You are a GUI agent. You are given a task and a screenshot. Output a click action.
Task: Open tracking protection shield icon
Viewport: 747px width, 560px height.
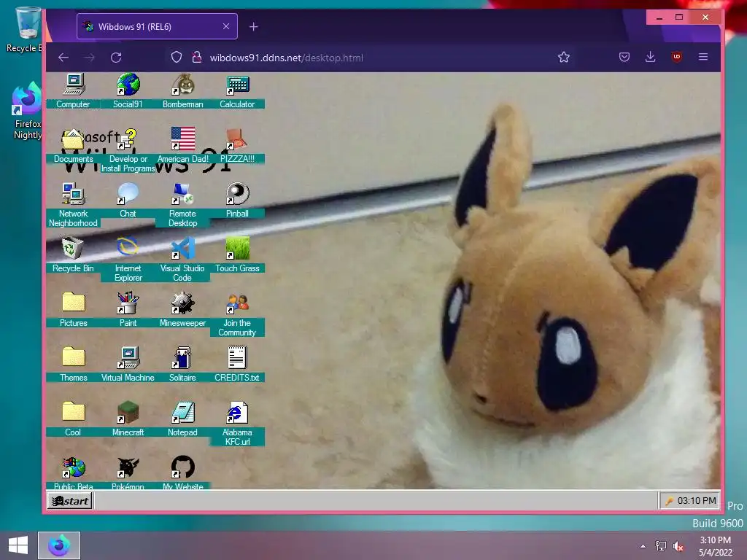177,57
